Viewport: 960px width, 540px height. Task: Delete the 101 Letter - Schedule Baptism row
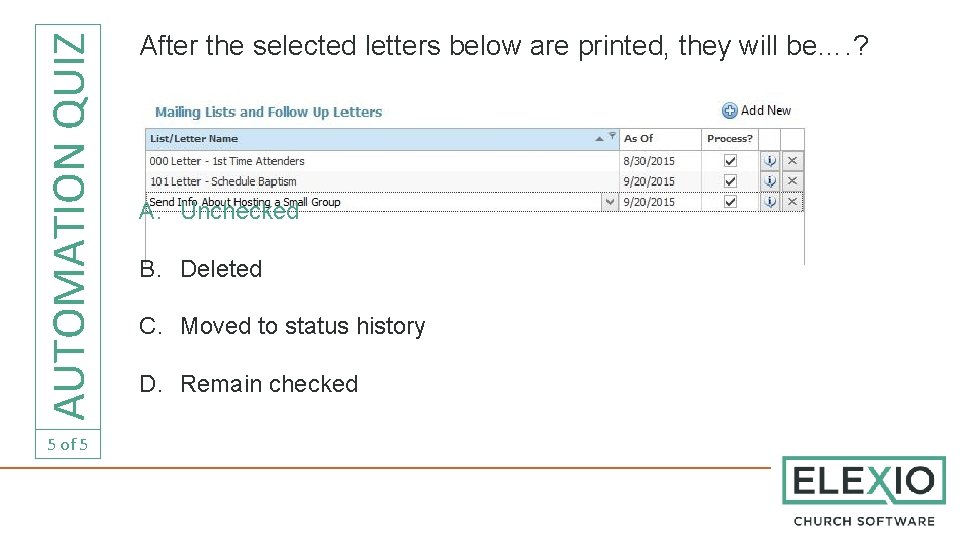pyautogui.click(x=793, y=181)
